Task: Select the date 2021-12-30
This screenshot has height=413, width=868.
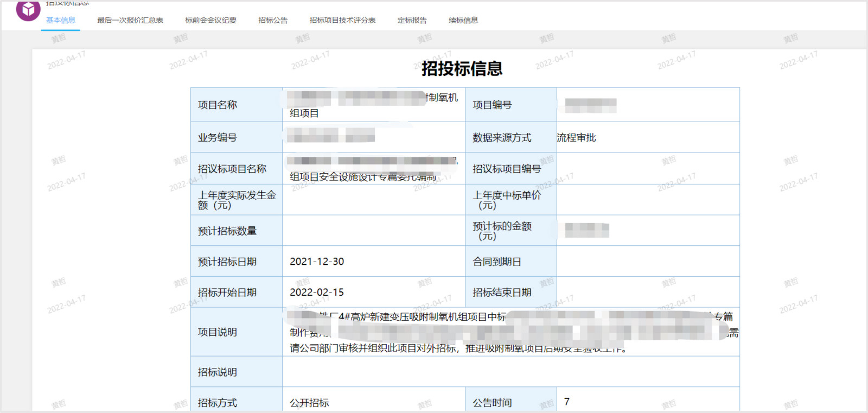Action: (317, 262)
